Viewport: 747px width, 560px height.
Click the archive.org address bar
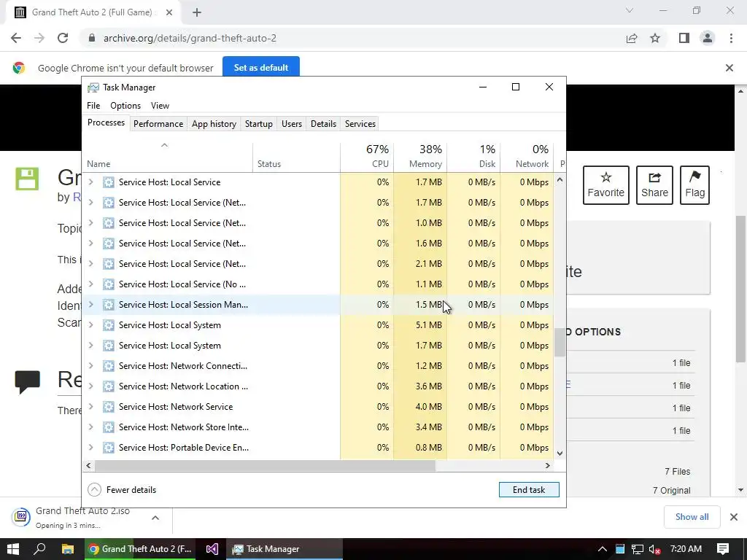click(x=352, y=38)
